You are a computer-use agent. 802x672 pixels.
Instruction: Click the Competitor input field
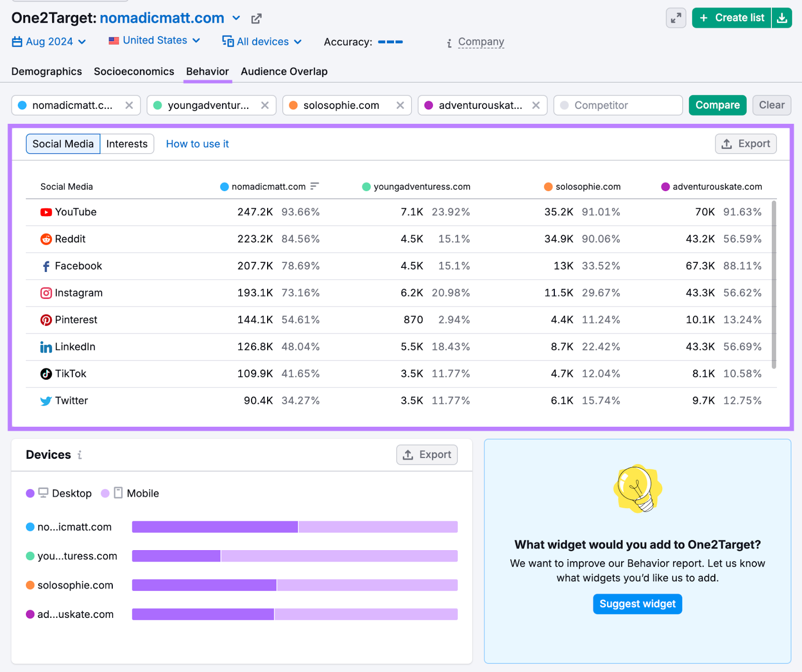pos(618,105)
